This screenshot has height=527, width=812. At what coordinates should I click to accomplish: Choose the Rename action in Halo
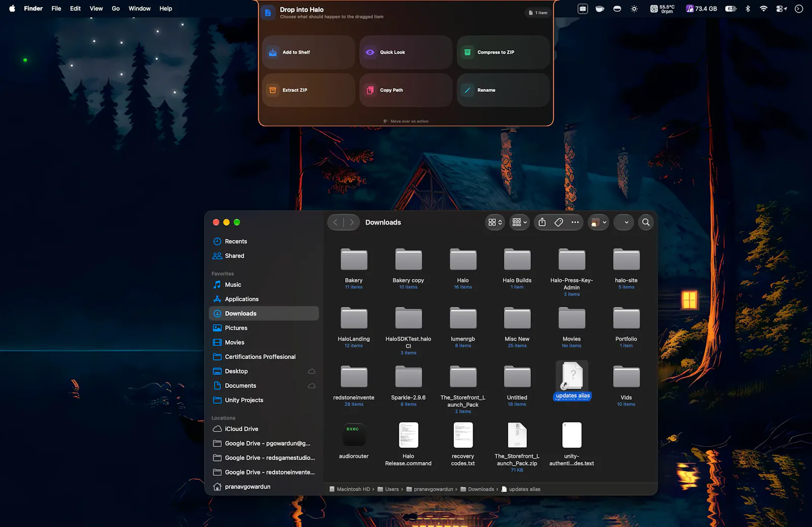(503, 90)
